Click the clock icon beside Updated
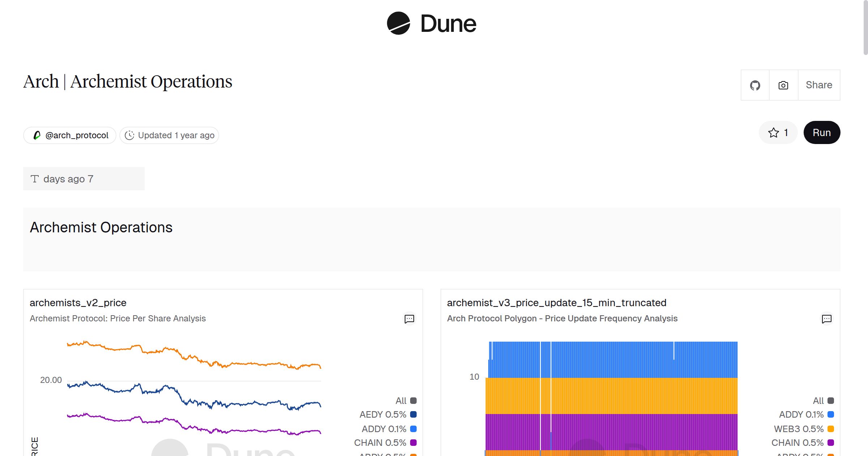This screenshot has height=456, width=868. point(129,135)
